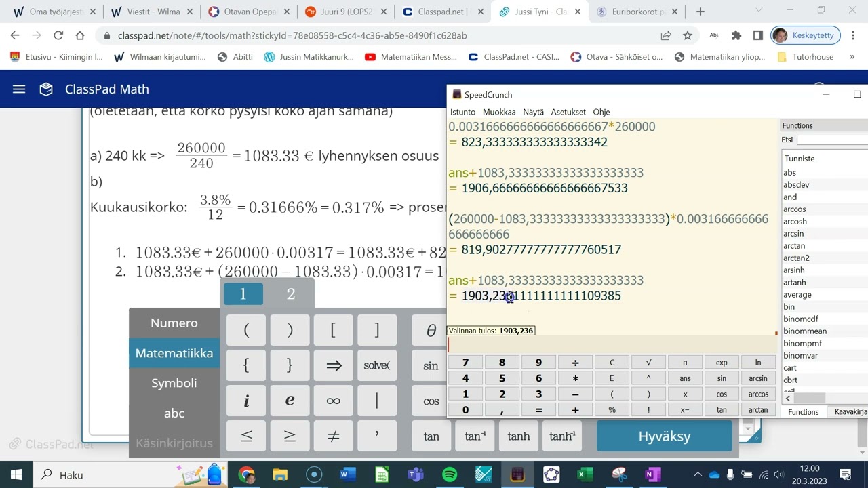Reload the browser page
The image size is (868, 488).
pyautogui.click(x=58, y=35)
